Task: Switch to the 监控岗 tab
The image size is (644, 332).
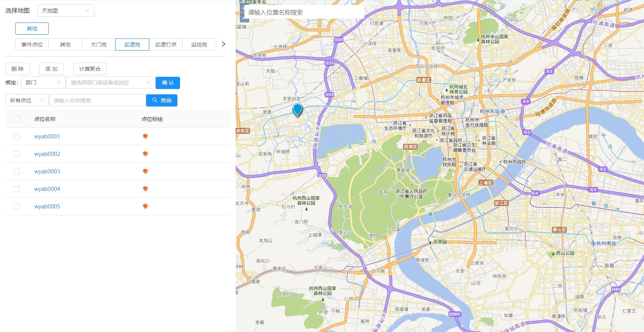Action: coord(199,44)
